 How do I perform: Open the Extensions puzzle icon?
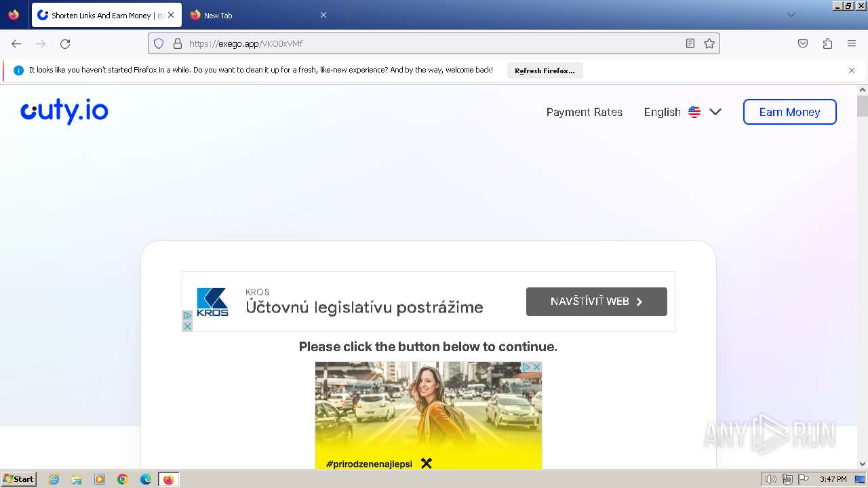pyautogui.click(x=827, y=43)
